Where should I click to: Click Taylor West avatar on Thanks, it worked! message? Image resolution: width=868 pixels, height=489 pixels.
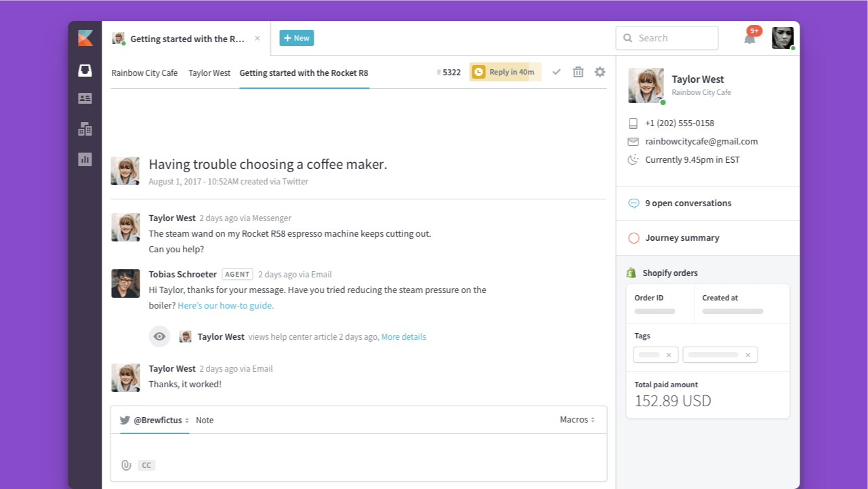(x=125, y=377)
